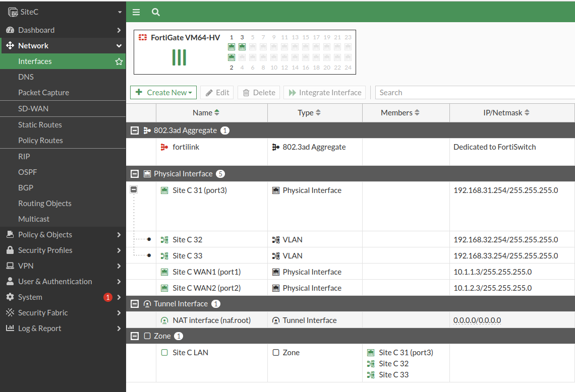Viewport: 575px width, 392px height.
Task: Collapse the 802.3ad Aggregate group
Action: pyautogui.click(x=135, y=130)
